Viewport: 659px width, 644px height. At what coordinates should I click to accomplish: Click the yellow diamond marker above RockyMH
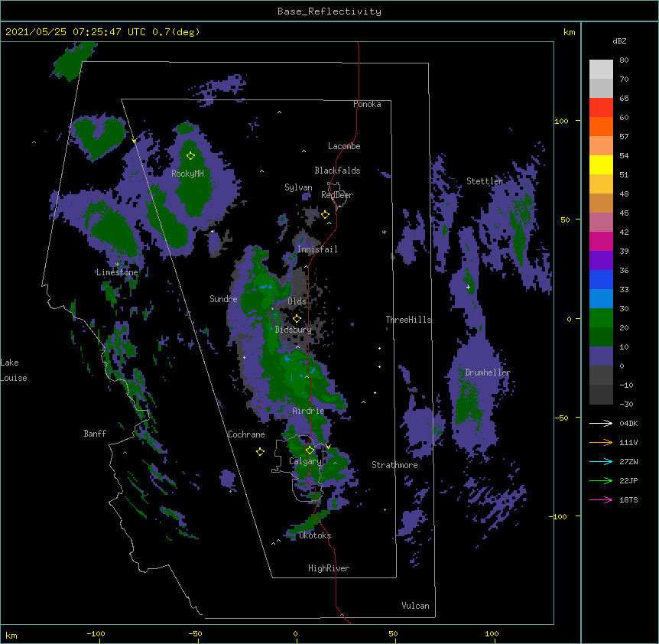(x=190, y=156)
